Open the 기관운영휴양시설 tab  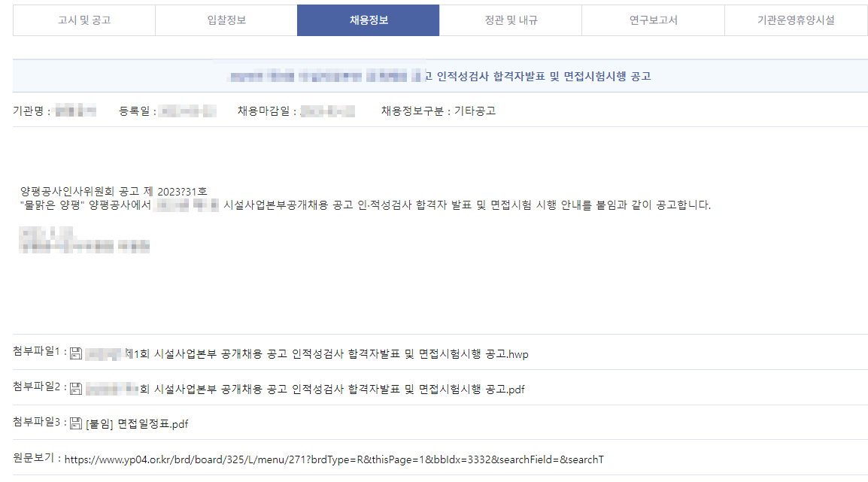(x=796, y=20)
